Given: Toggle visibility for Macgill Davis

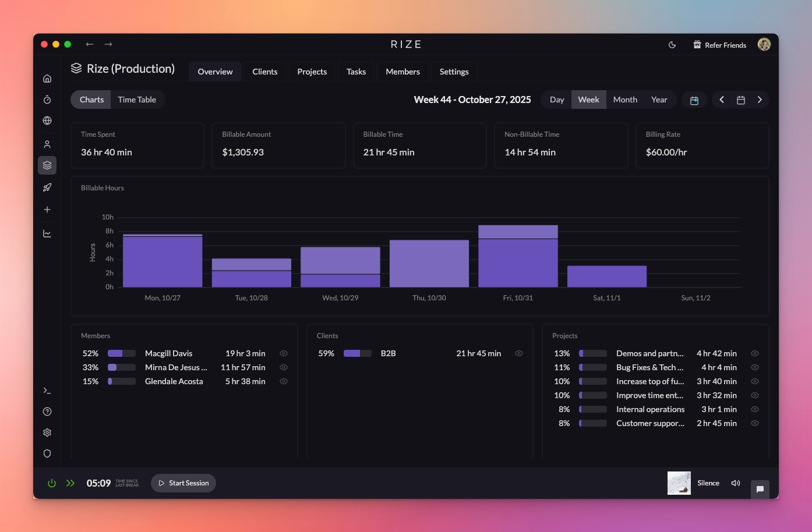Looking at the screenshot, I should 284,353.
